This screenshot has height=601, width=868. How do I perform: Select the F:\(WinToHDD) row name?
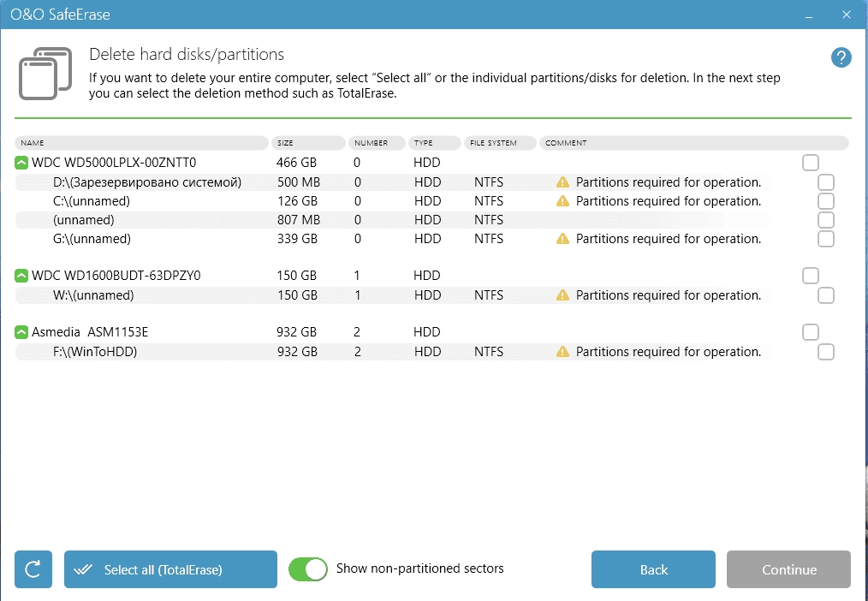[95, 351]
